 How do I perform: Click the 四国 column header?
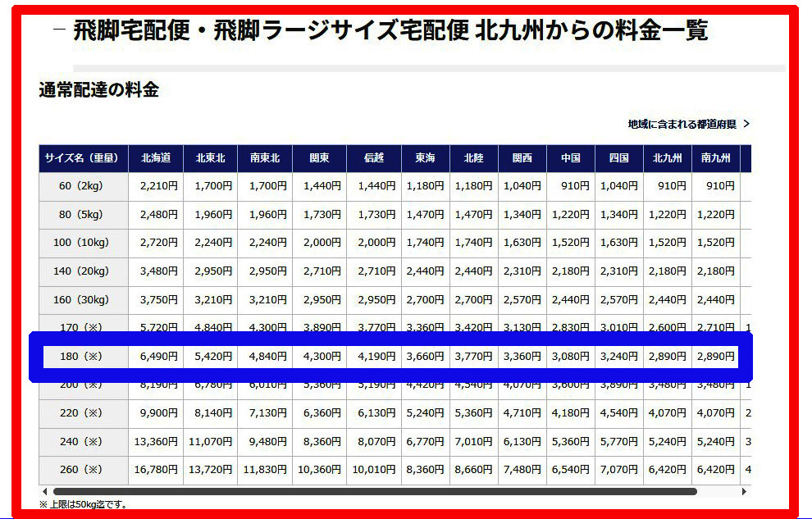click(618, 158)
